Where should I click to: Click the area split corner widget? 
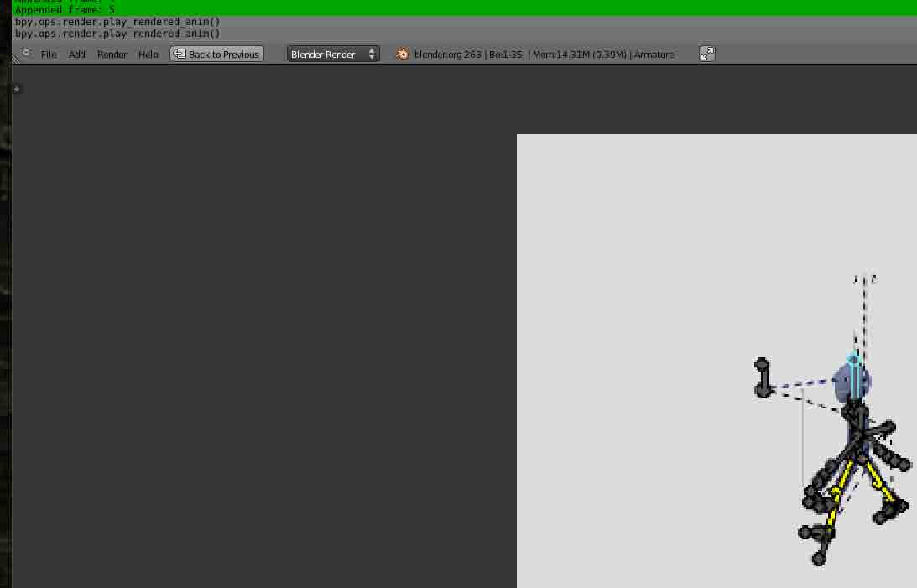click(16, 59)
